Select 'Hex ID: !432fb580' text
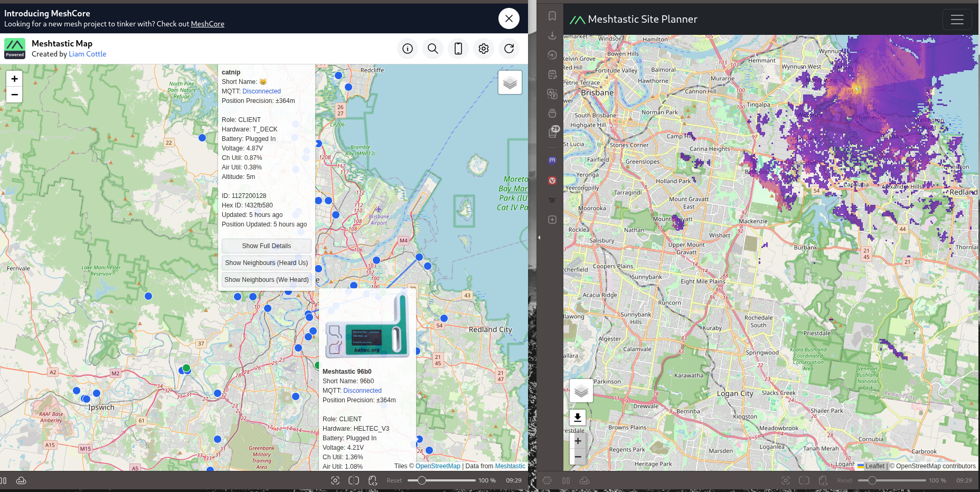 coord(247,205)
